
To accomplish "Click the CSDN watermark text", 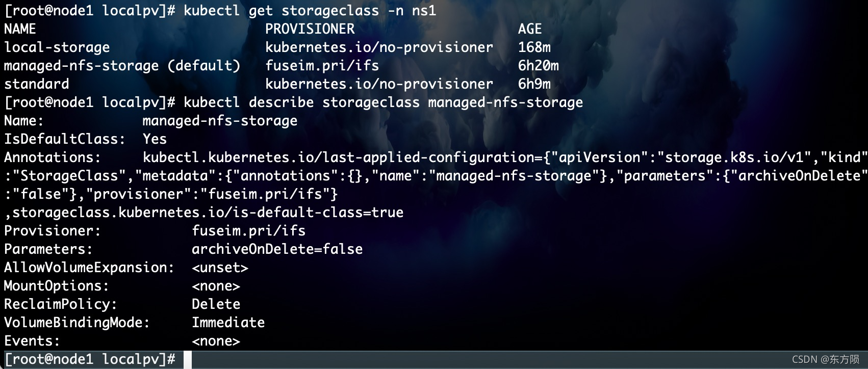I will [826, 359].
